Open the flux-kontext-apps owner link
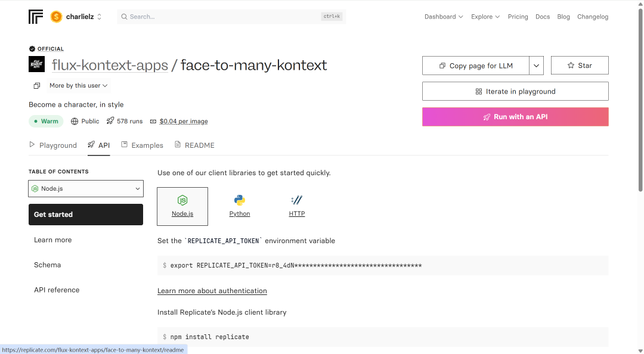The image size is (644, 354). [110, 66]
